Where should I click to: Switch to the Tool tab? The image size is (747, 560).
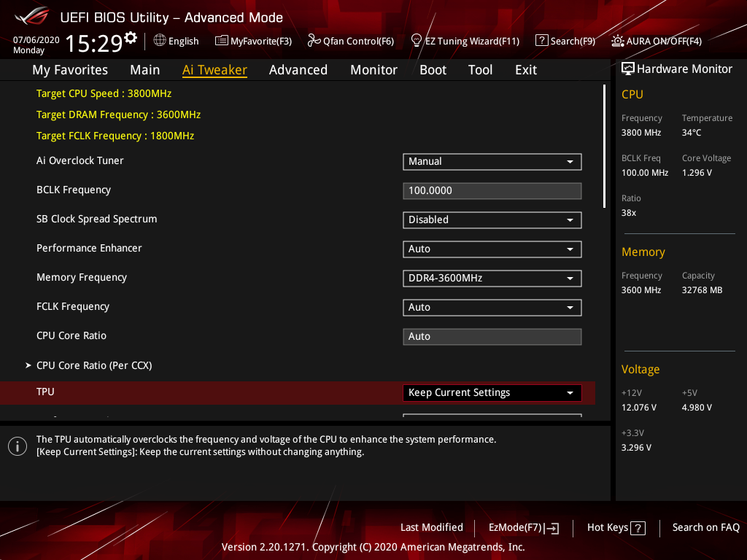click(x=480, y=70)
